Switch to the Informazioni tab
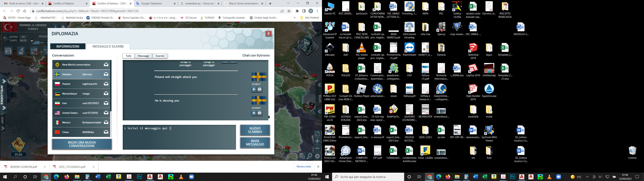Image resolution: width=644 pixels, height=181 pixels. (68, 46)
